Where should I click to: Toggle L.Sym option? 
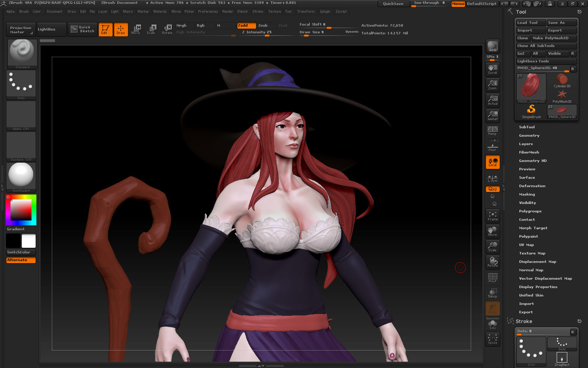pos(492,178)
